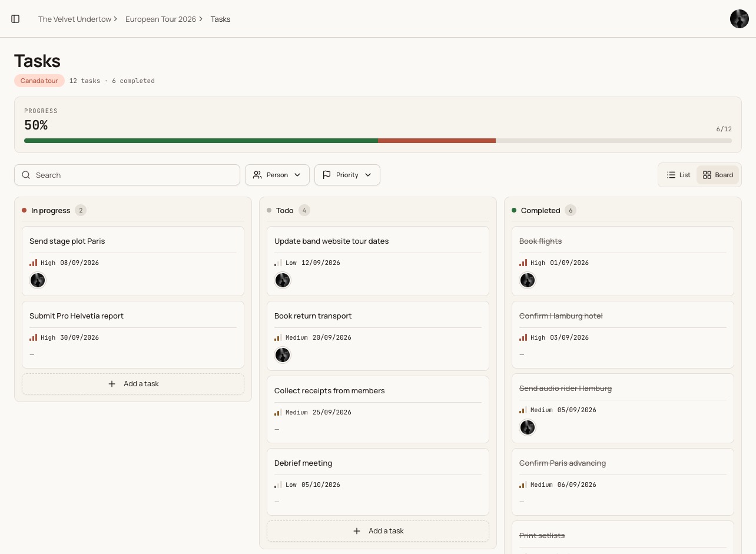The image size is (756, 554).
Task: Click High priority bars on Submit Pro Helvetia report
Action: [34, 337]
